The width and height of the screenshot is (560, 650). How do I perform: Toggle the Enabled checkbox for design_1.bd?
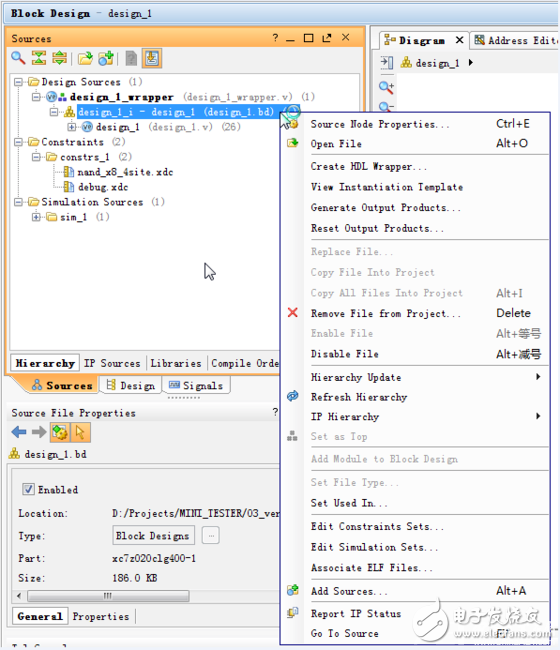click(28, 489)
